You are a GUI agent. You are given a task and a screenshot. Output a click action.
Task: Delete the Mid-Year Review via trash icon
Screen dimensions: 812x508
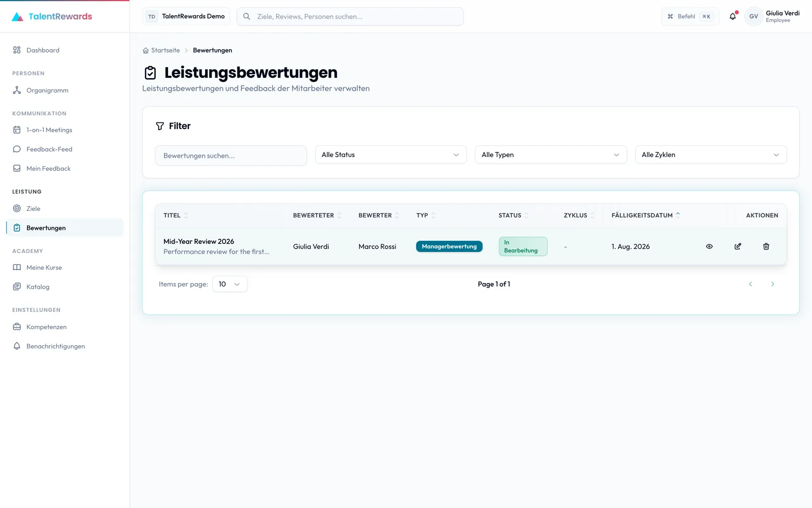coord(766,246)
